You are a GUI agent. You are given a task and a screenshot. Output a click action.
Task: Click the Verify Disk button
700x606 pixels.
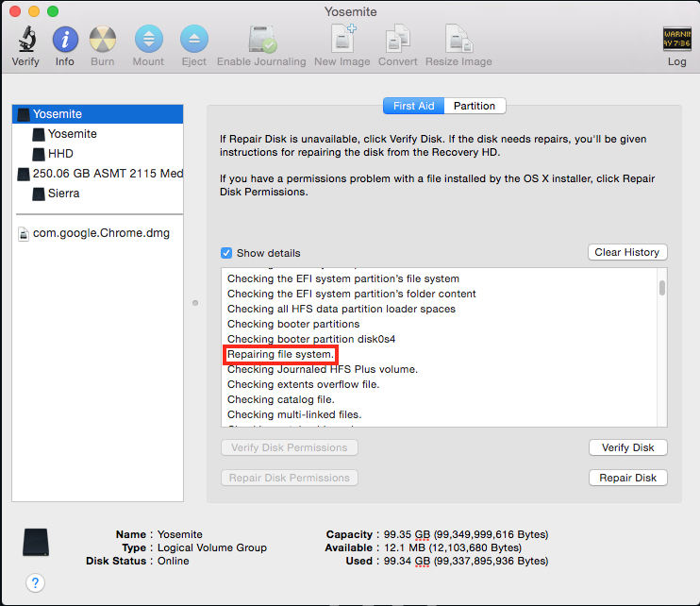pos(627,447)
